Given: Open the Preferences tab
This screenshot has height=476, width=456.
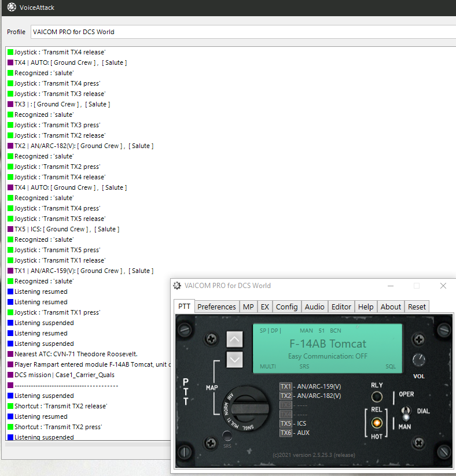Looking at the screenshot, I should pos(216,307).
